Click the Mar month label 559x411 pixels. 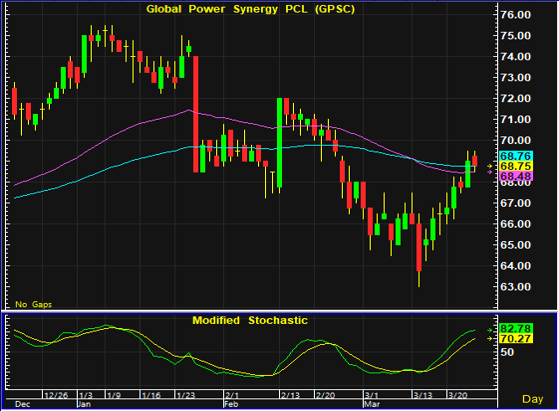[x=372, y=404]
